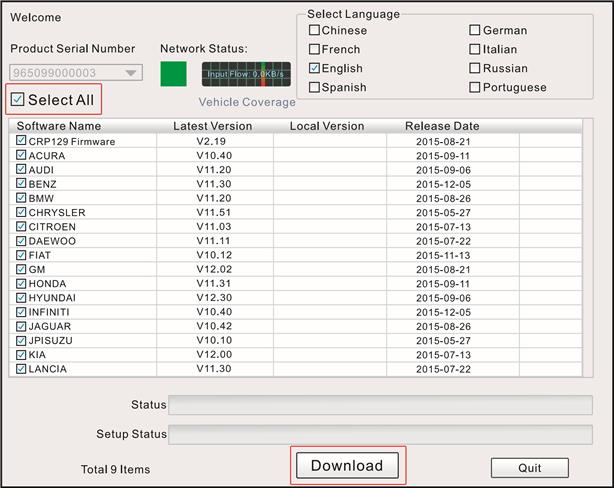Uncheck the CHRYSLER software checkbox
Screen dimensions: 614x488
pos(21,212)
